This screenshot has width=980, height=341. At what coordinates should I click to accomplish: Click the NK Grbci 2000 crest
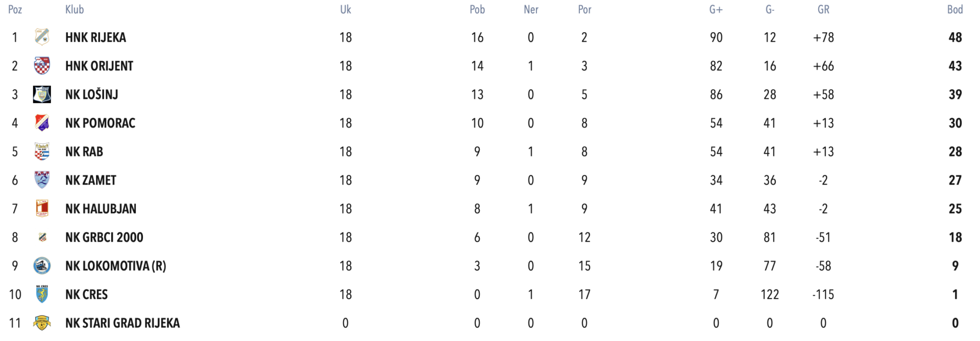(x=42, y=237)
